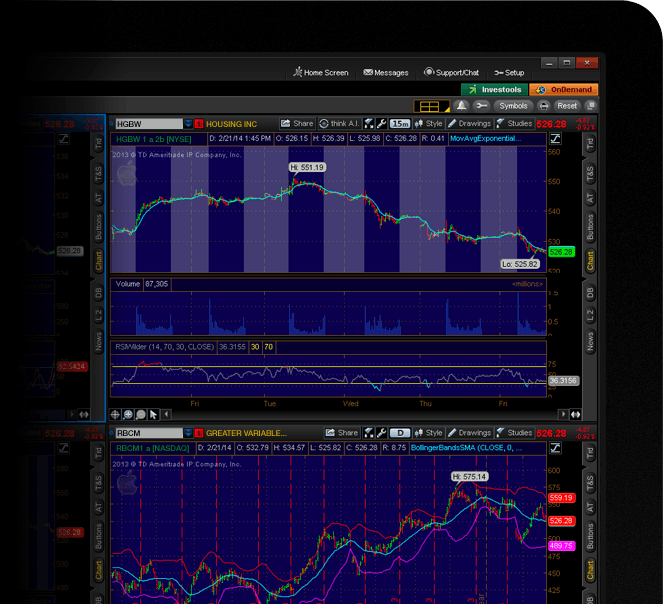Viewport: 663px width, 604px height.
Task: Click the detach window icon next to Reset
Action: 591,106
